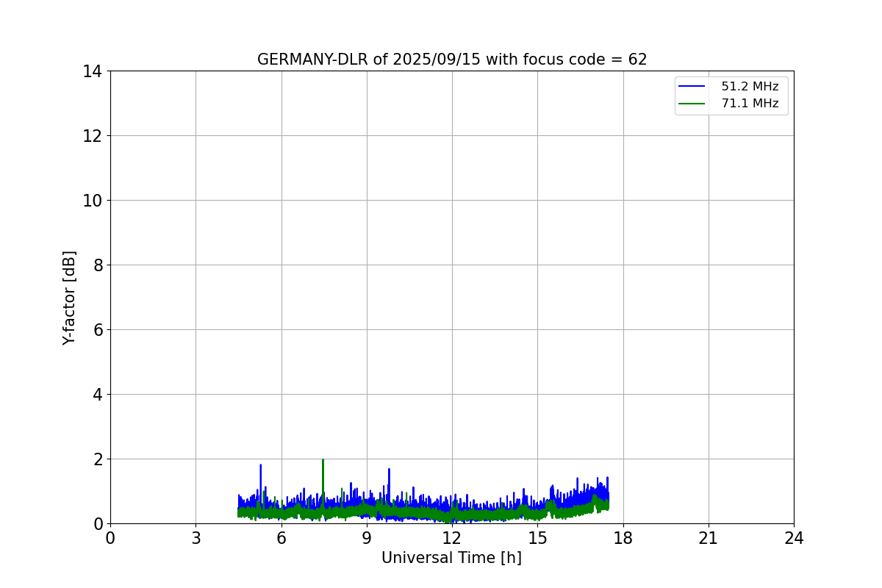Click the Universal Time [h] axis label
Viewport: 882px width, 588px height.
tap(451, 558)
